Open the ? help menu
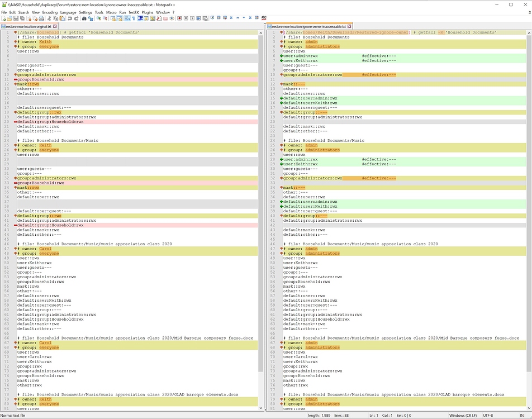The height and width of the screenshot is (419, 532). (173, 12)
